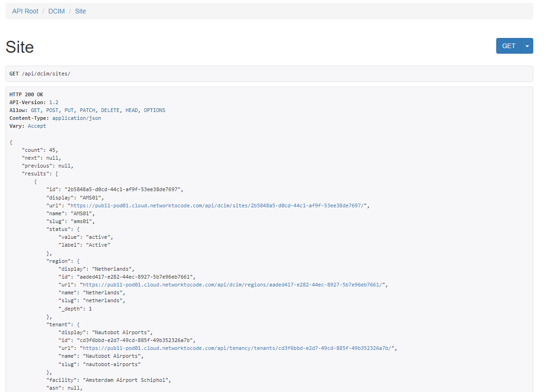This screenshot has height=392, width=549.
Task: Click the count value 45
Action: (x=53, y=150)
